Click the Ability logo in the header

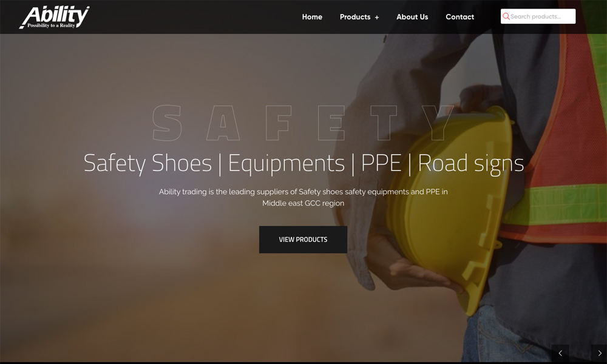click(54, 17)
